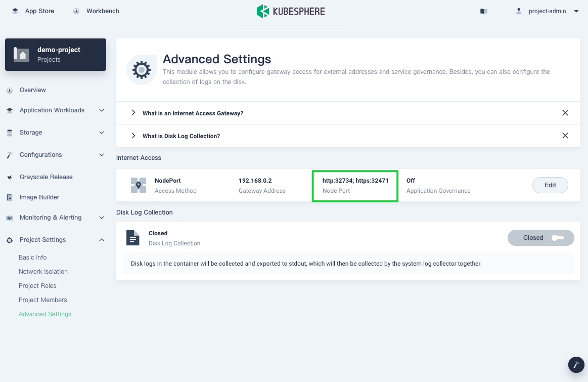Image resolution: width=588 pixels, height=382 pixels.
Task: Click the Workbench dashboard icon
Action: pos(76,11)
